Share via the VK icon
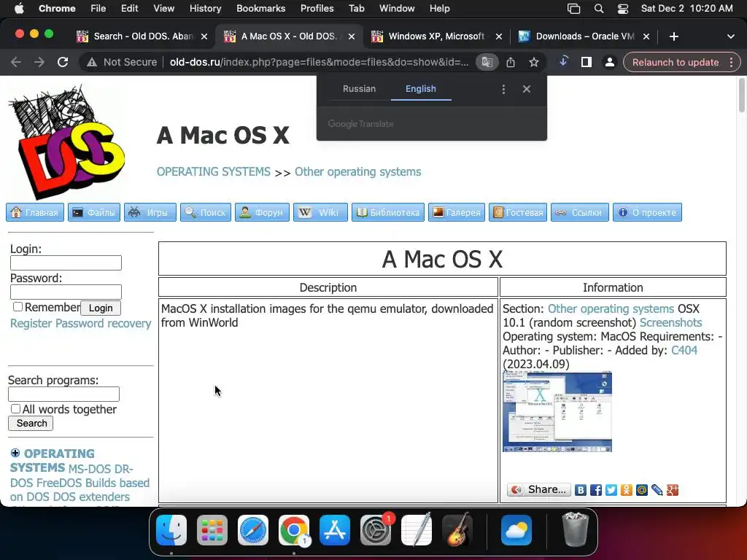 click(x=580, y=490)
